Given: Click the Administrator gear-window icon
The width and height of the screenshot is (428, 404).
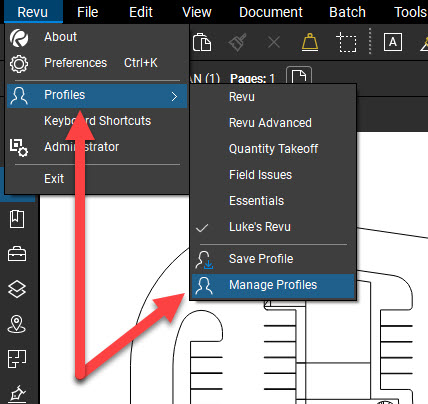Looking at the screenshot, I should (x=19, y=147).
